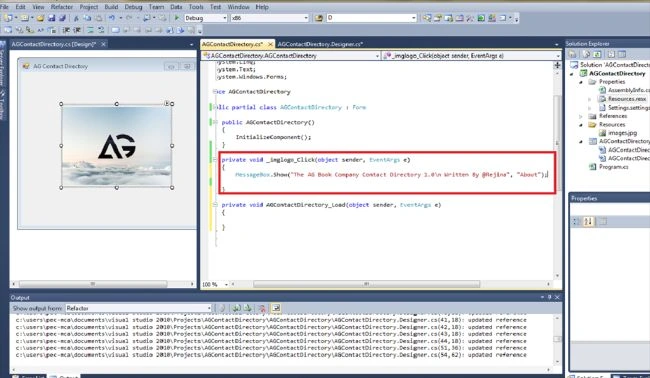
Task: Switch to AGContactDirectory.Designer.cs tab
Action: 320,44
